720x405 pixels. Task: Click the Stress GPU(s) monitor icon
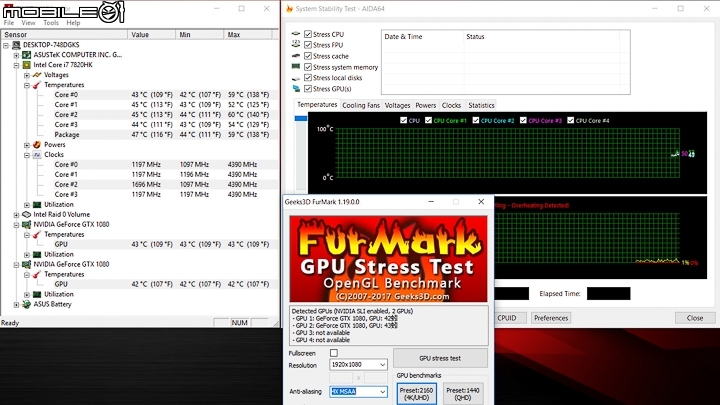(296, 89)
